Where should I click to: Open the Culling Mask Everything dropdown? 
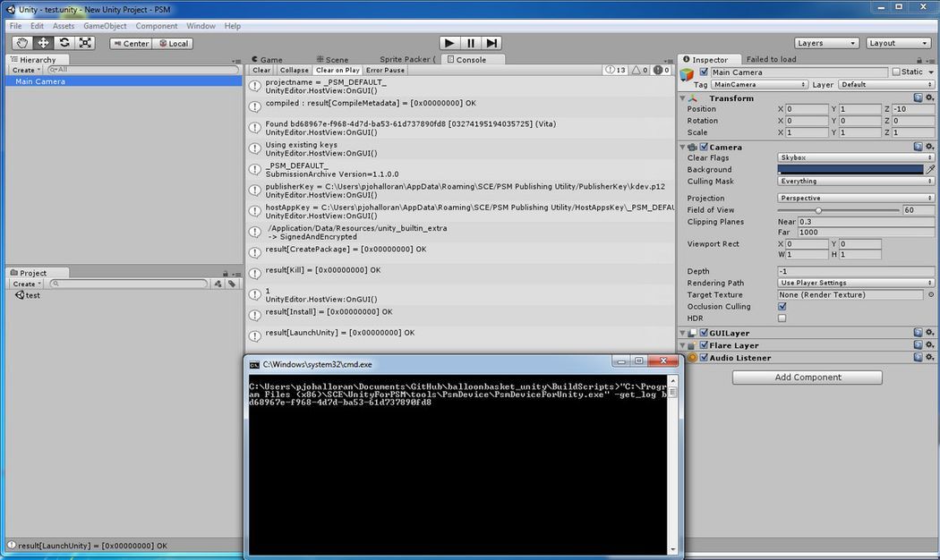pyautogui.click(x=855, y=181)
